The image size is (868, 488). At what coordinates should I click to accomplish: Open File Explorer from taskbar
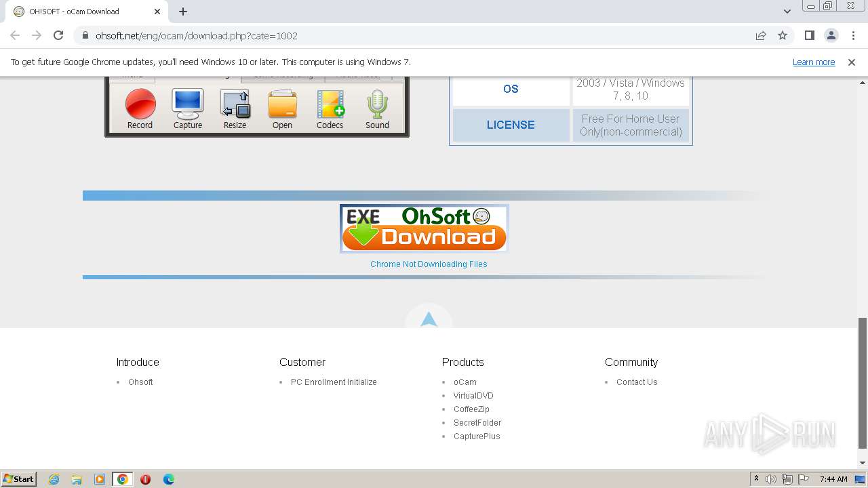pos(77,479)
